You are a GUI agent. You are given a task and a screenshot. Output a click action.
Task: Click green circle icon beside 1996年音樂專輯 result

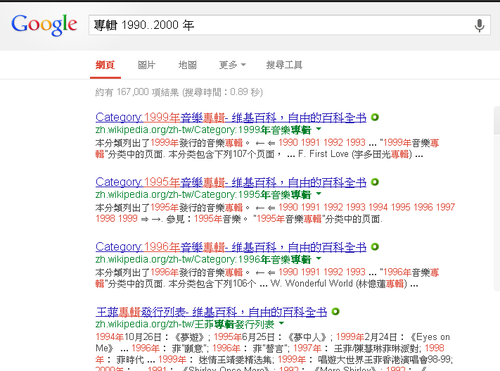(375, 247)
